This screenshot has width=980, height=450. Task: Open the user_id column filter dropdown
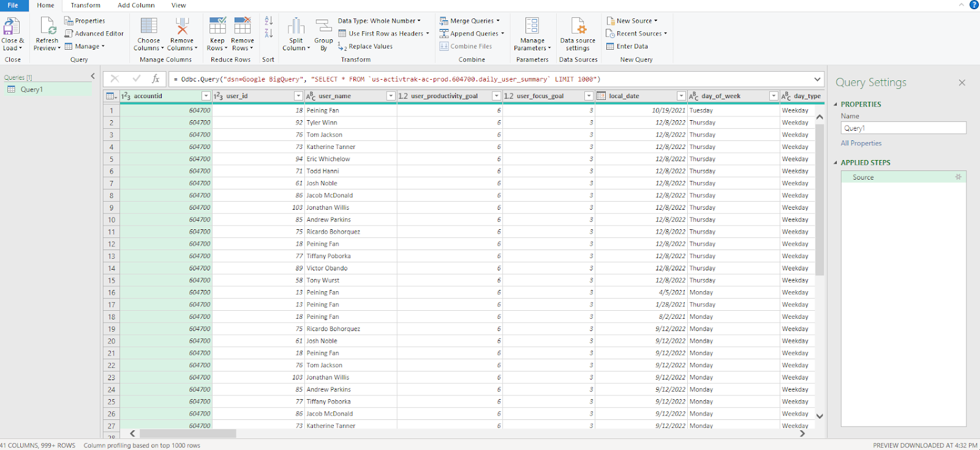(x=298, y=96)
